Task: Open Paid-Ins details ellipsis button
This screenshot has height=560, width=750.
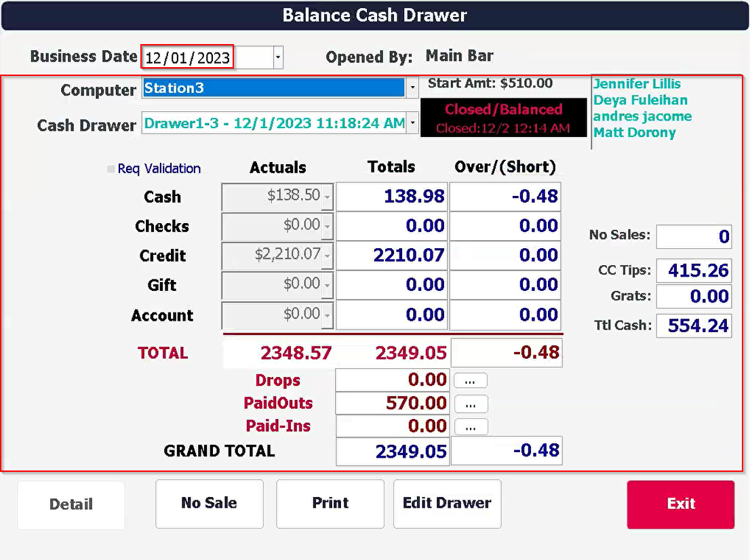Action: (x=470, y=426)
